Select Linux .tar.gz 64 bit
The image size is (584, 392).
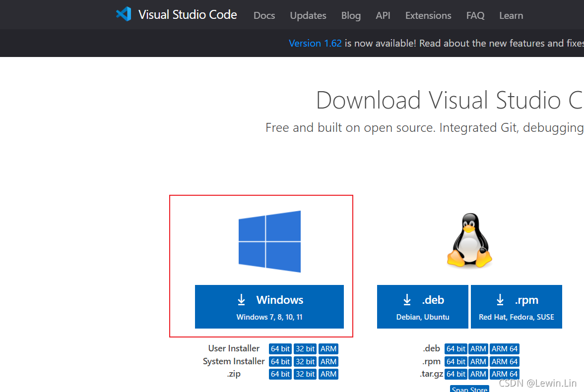click(x=456, y=374)
